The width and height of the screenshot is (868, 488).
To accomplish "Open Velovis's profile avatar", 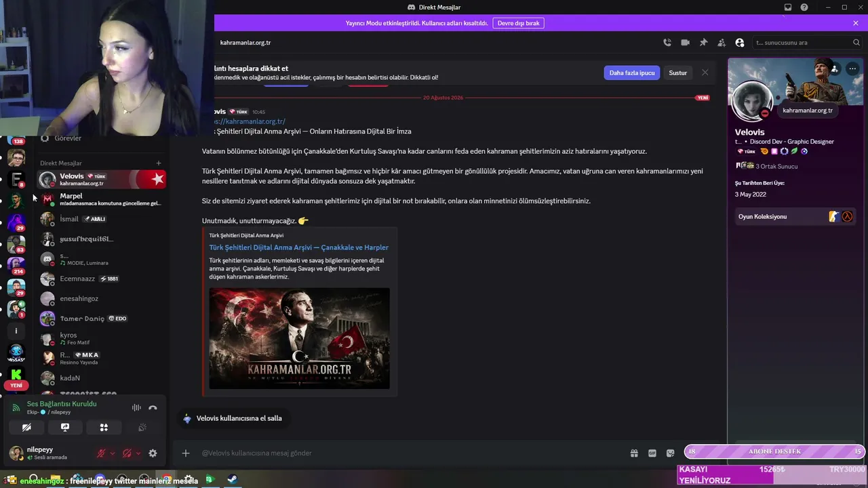I will click(x=752, y=101).
